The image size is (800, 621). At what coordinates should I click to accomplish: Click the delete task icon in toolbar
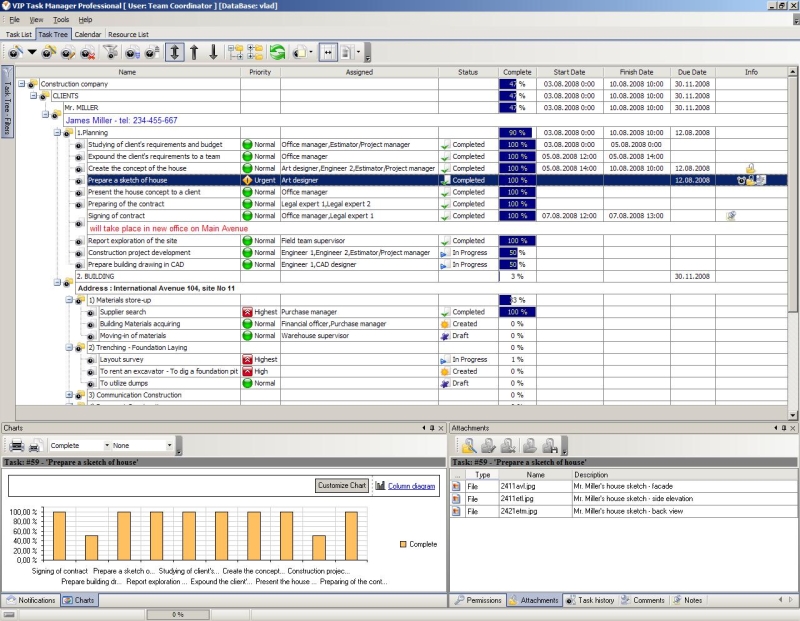89,52
